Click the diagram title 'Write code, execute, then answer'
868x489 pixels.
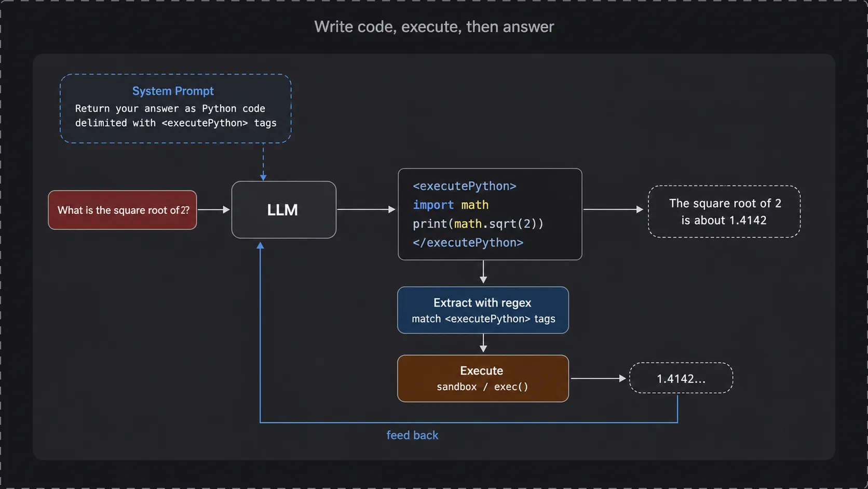point(434,27)
